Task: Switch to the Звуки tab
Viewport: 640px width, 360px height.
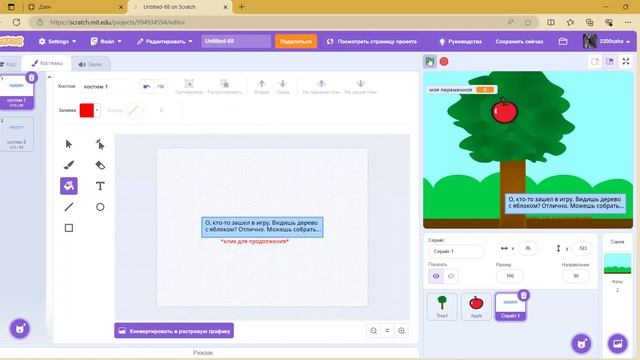Action: (90, 64)
